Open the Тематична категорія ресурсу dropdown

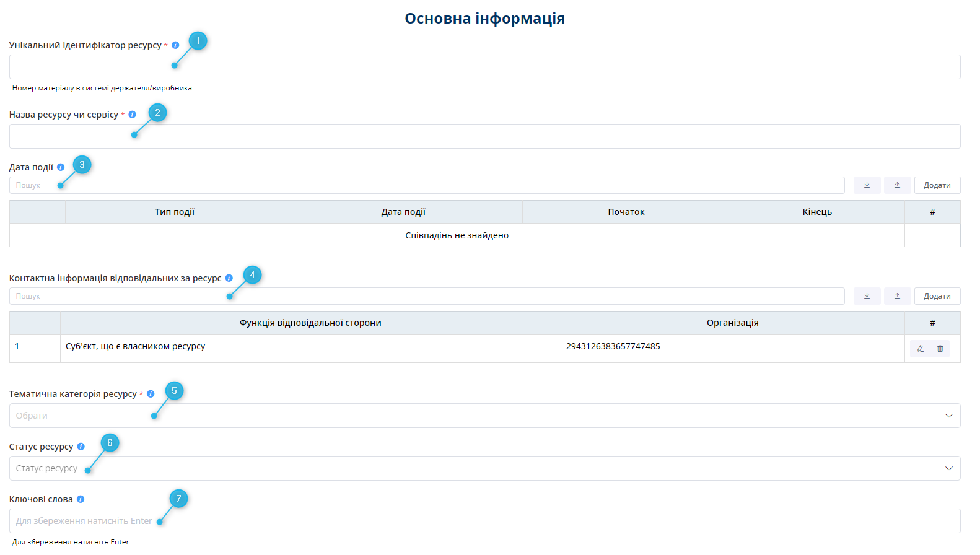point(484,416)
